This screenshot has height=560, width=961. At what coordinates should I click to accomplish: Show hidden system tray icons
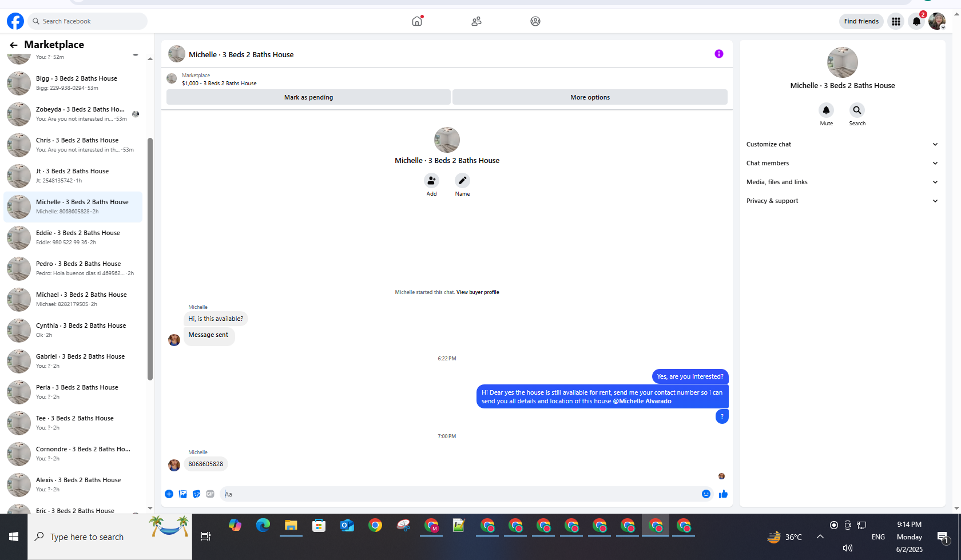pyautogui.click(x=820, y=537)
